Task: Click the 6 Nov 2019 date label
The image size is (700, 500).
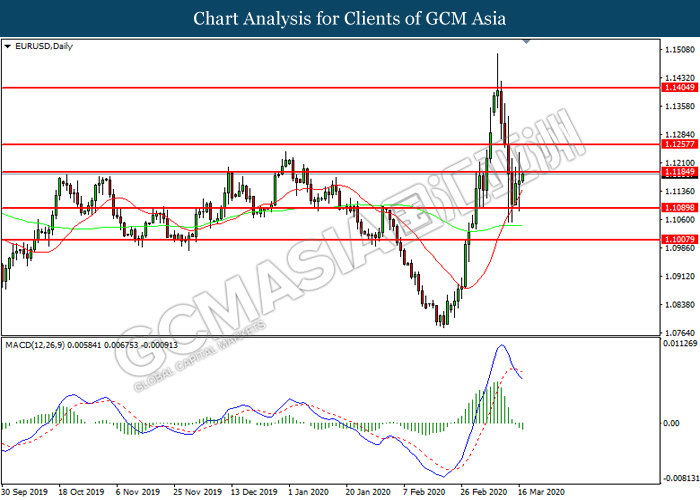Action: pos(138,492)
